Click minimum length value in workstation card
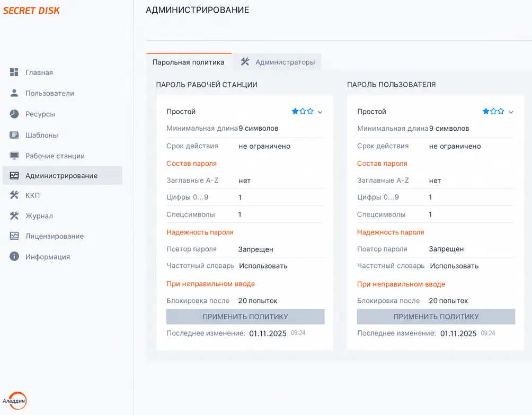This screenshot has width=532, height=415. (x=258, y=129)
